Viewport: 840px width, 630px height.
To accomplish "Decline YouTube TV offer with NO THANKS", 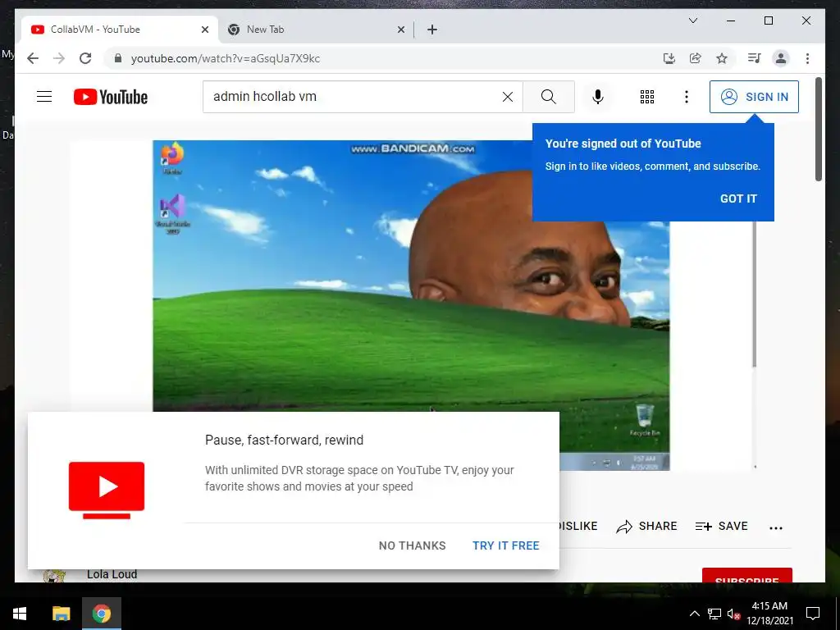I will click(412, 546).
